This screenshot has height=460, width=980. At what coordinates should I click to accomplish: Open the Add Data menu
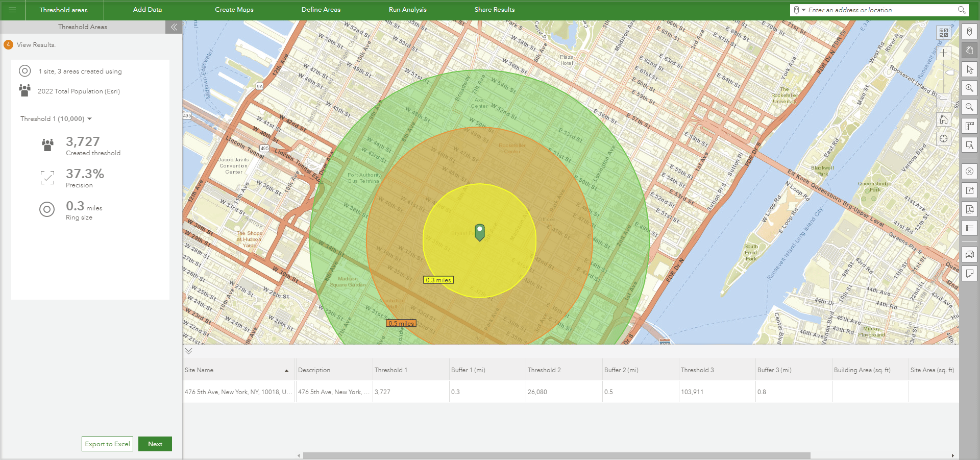click(x=148, y=10)
